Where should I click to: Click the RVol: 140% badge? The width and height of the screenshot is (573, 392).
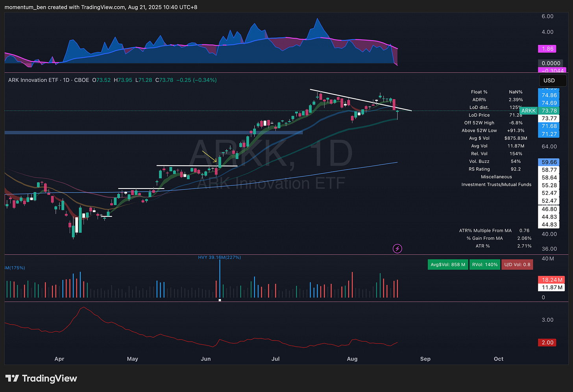click(485, 264)
